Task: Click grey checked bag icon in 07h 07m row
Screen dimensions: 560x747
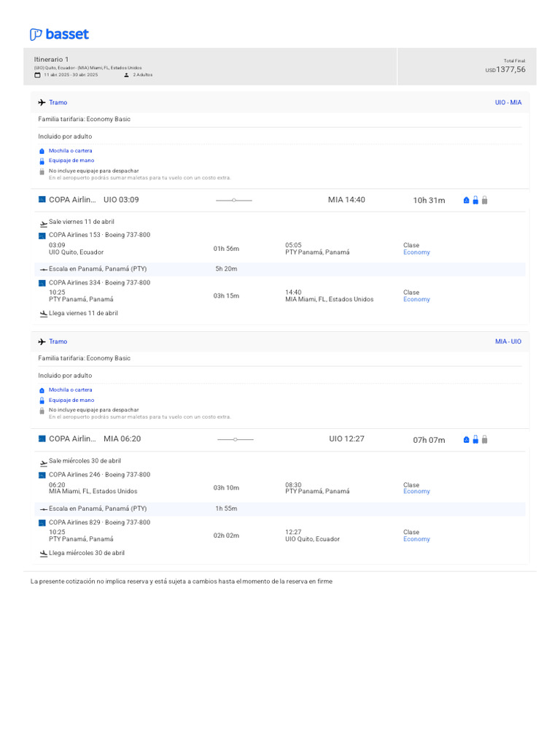Action: pos(485,440)
